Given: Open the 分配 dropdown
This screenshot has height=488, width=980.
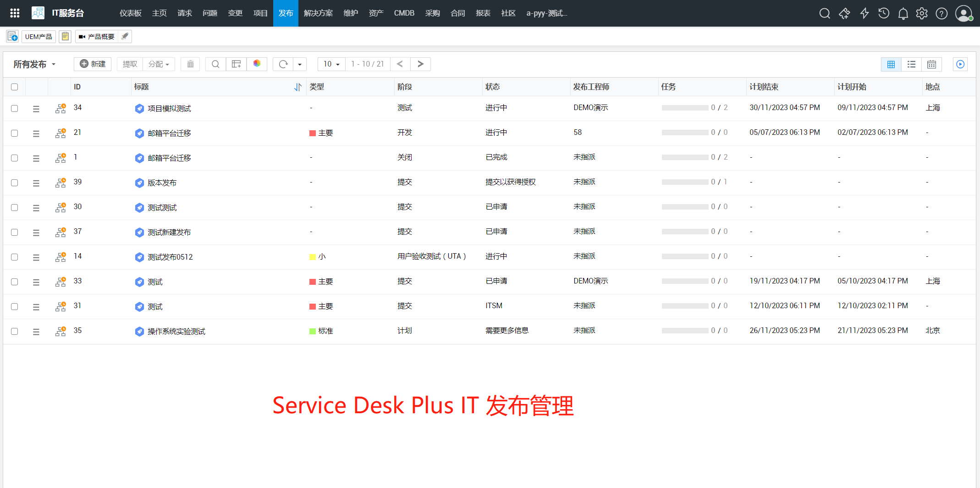Looking at the screenshot, I should (159, 64).
